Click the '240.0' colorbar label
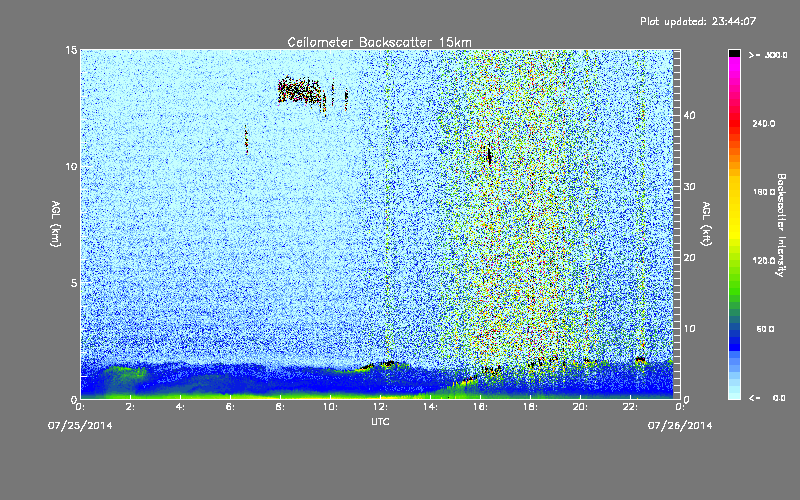Image resolution: width=800 pixels, height=500 pixels. [x=764, y=123]
